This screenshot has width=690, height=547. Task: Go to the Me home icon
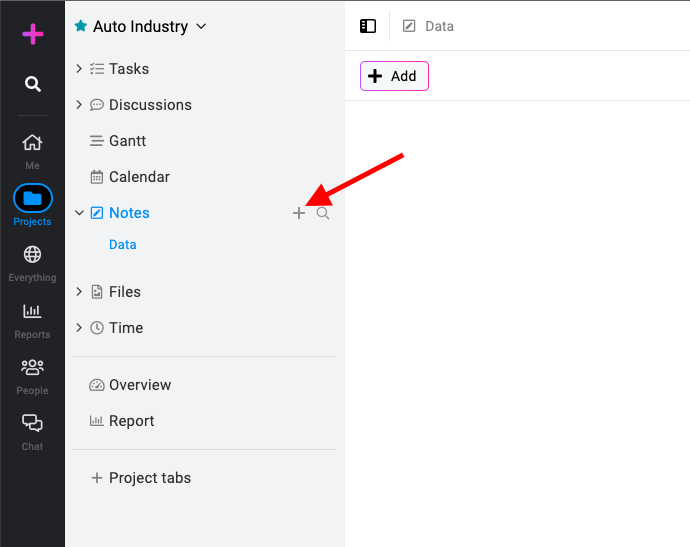coord(32,143)
